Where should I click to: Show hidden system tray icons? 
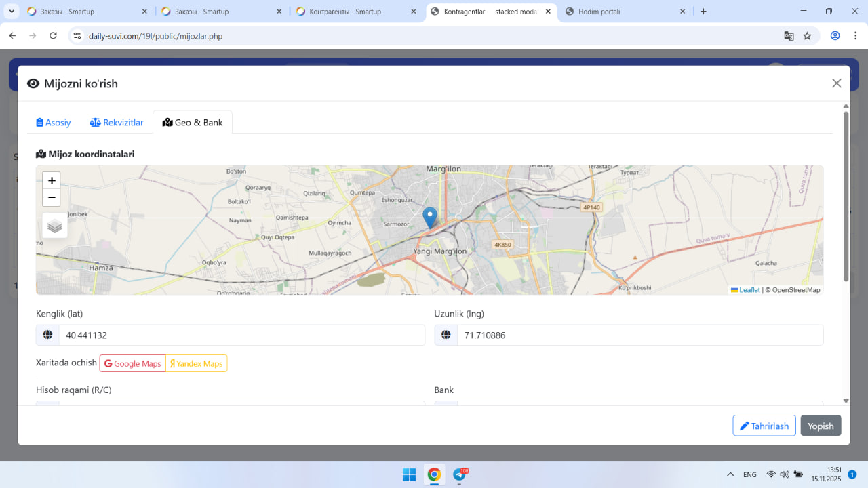730,474
